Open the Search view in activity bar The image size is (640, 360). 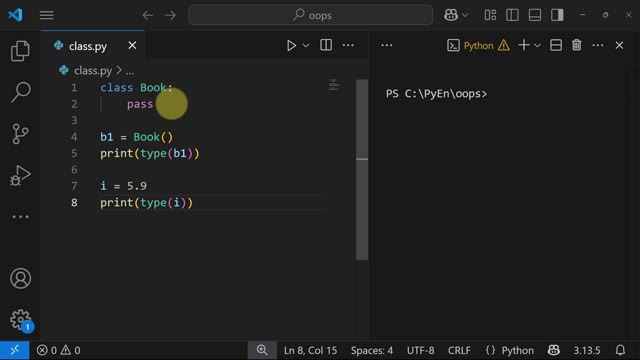(x=20, y=92)
